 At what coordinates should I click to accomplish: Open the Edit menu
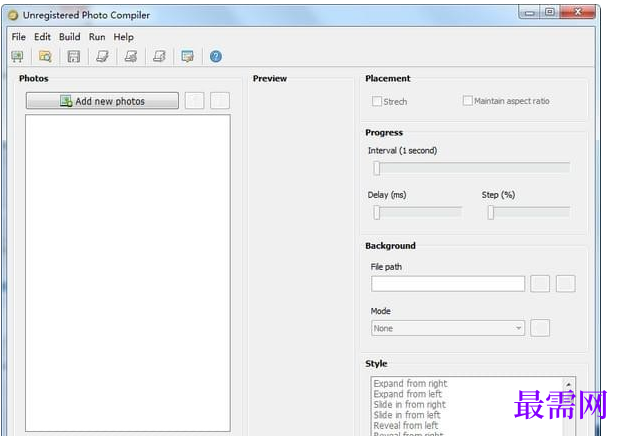[x=42, y=37]
